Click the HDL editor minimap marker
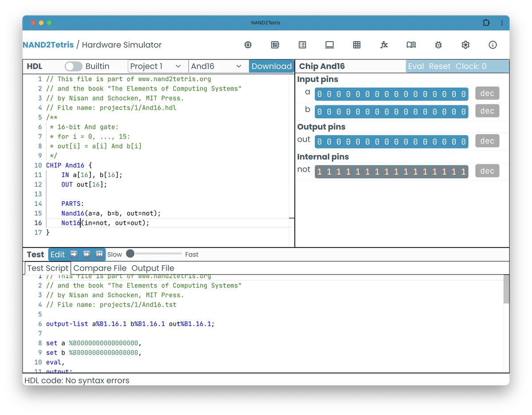532x415 pixels. [x=291, y=218]
